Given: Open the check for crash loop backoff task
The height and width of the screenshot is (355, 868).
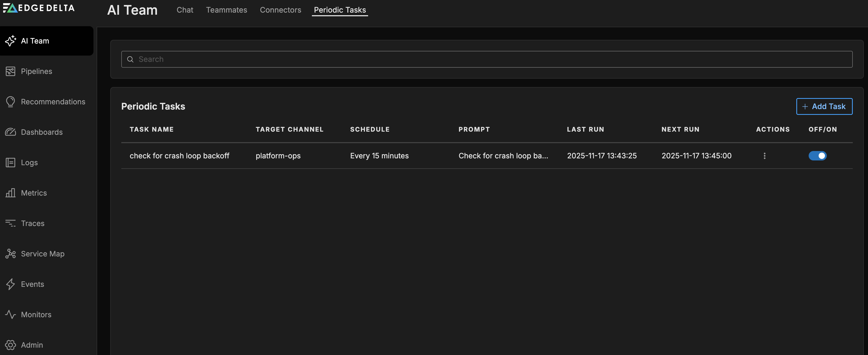Looking at the screenshot, I should 180,155.
